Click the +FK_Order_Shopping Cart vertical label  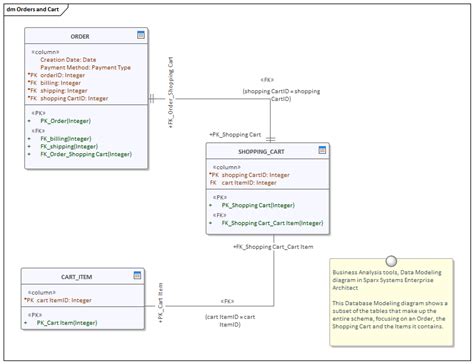pos(171,93)
